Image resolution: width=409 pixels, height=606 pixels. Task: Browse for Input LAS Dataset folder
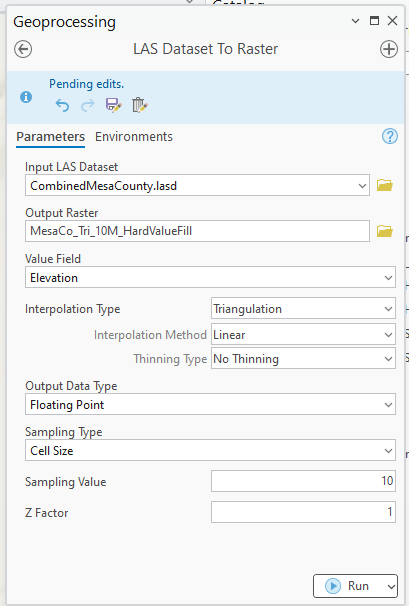pos(385,185)
